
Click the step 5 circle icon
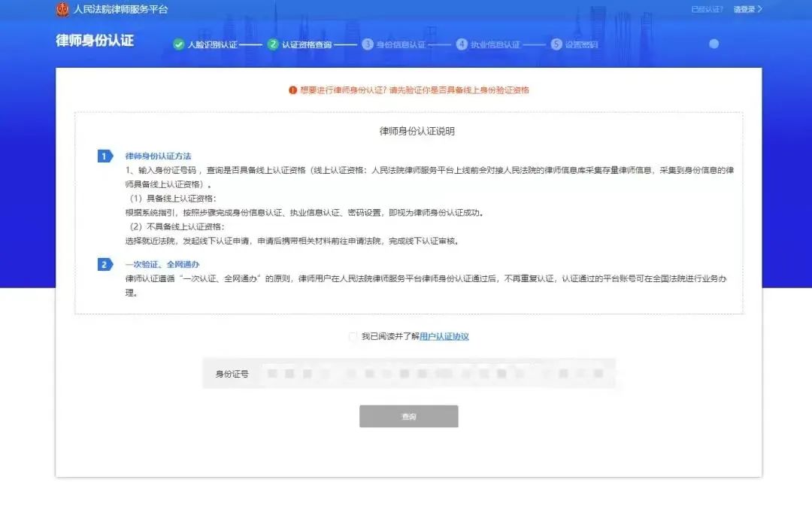coord(556,44)
